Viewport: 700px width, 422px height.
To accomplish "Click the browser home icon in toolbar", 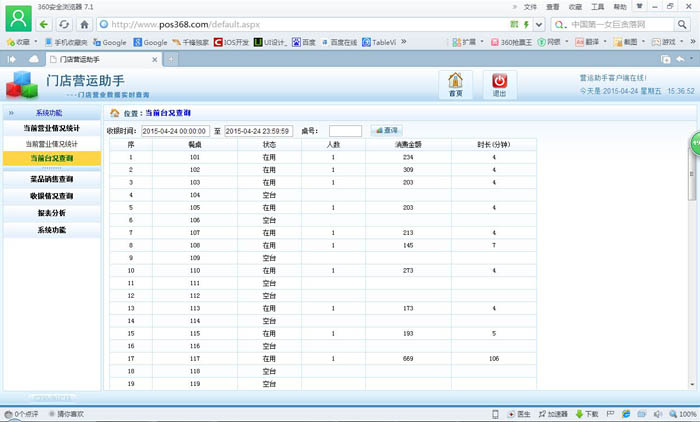I will pos(85,24).
